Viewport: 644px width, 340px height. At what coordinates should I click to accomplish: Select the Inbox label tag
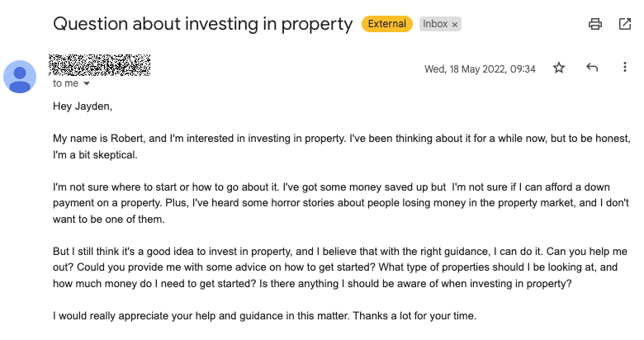coord(435,24)
